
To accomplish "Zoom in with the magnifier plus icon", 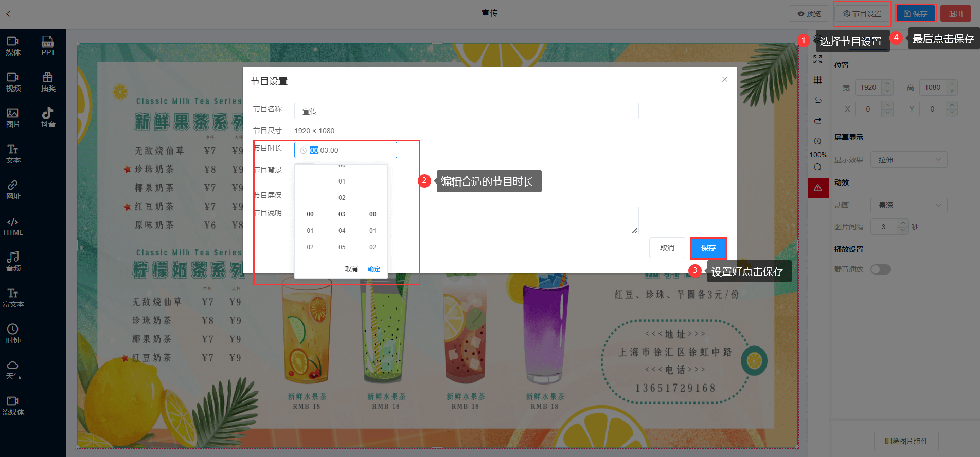I will click(x=817, y=141).
